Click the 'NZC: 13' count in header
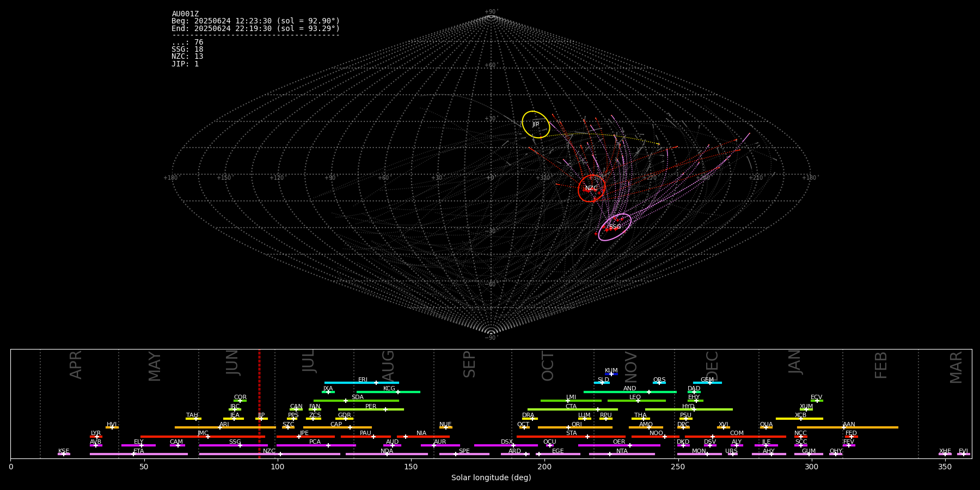This screenshot has height=490, width=980. [187, 57]
